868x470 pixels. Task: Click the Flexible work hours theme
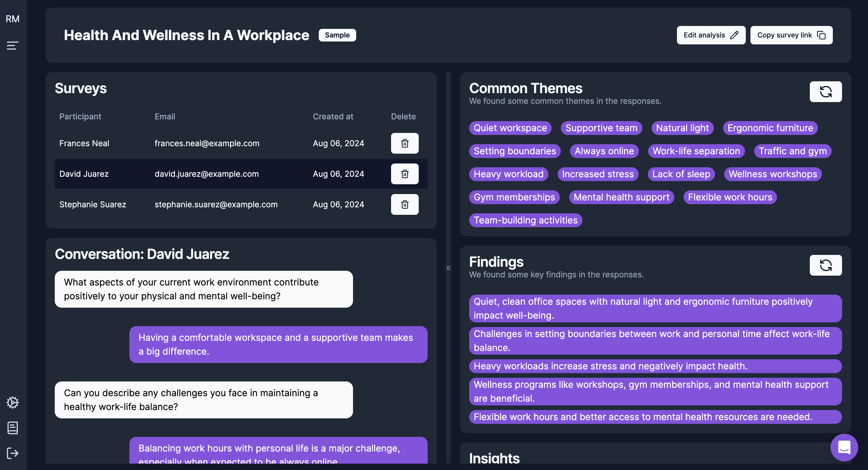729,197
